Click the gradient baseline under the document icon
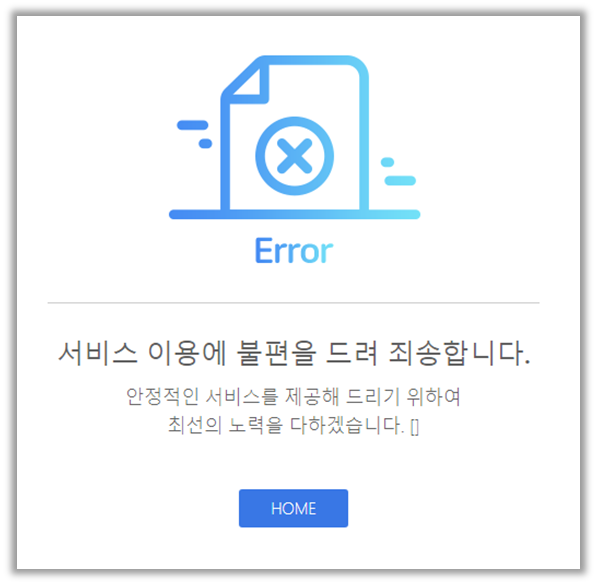597x585 pixels. tap(294, 214)
